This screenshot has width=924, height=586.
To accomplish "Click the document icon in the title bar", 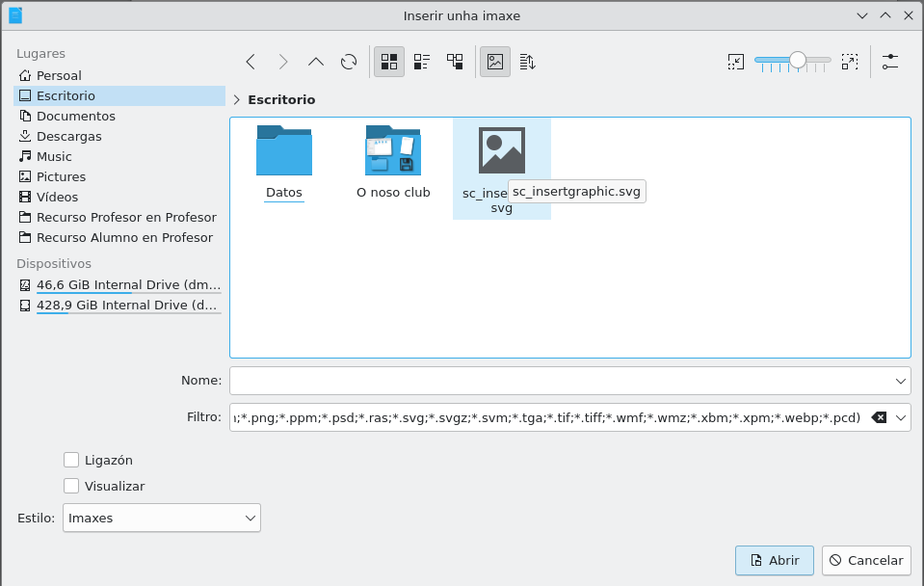I will pyautogui.click(x=15, y=15).
